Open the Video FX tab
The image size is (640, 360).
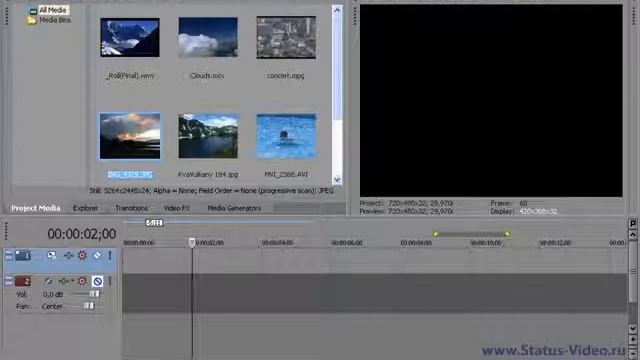pos(177,208)
